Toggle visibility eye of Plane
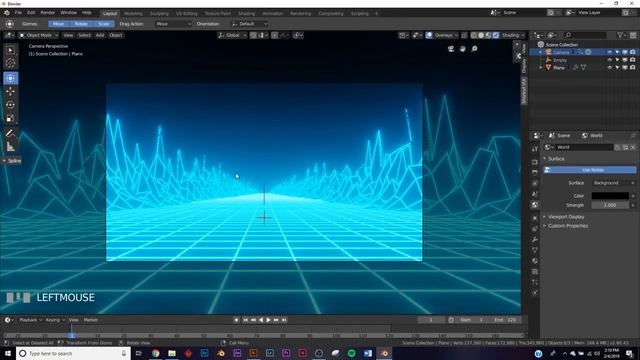Screen dimensions: 640x360 coord(609,68)
